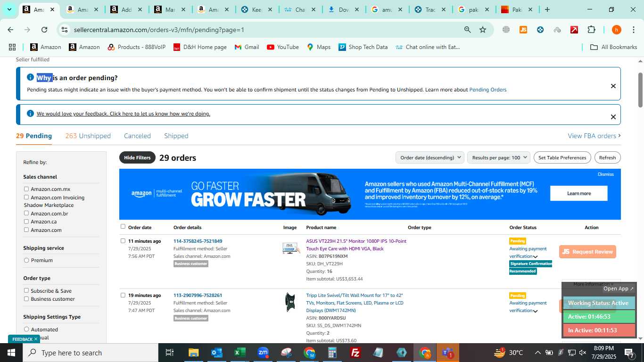
Task: Open a new browser tab with plus icon
Action: point(547,9)
